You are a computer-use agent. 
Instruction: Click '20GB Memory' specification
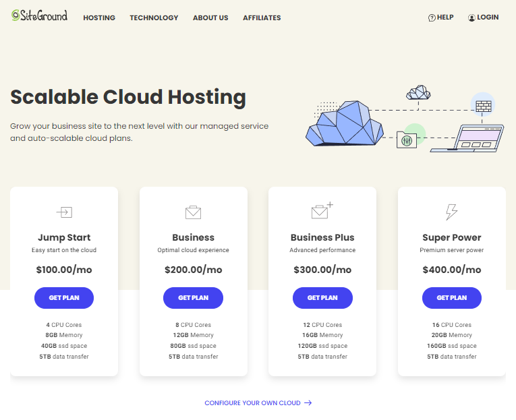click(452, 335)
